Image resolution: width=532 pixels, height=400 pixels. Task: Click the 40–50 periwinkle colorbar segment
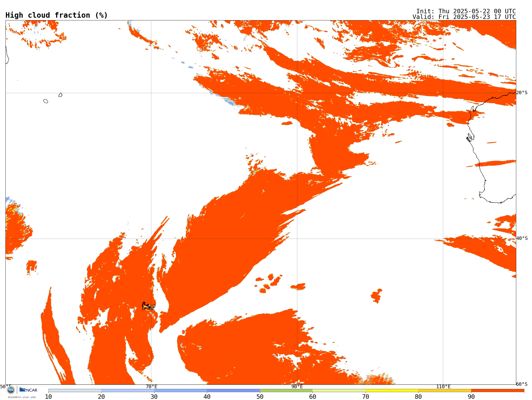coord(233,391)
